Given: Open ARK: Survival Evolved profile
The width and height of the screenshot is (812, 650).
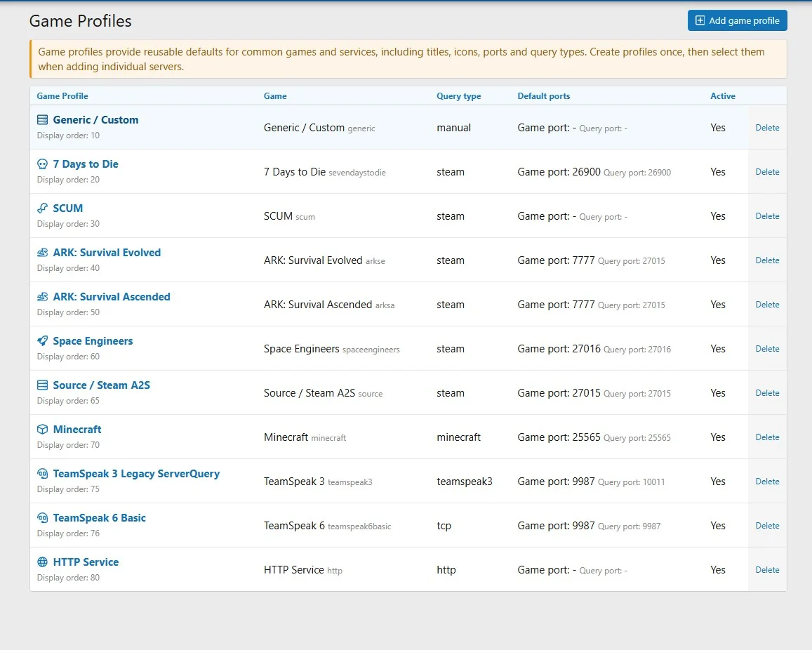Looking at the screenshot, I should click(x=107, y=253).
